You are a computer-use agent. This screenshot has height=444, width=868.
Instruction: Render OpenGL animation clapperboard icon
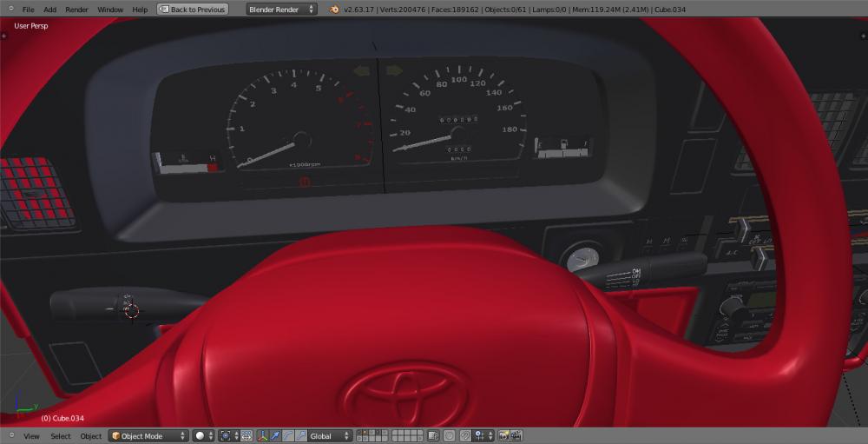(516, 436)
